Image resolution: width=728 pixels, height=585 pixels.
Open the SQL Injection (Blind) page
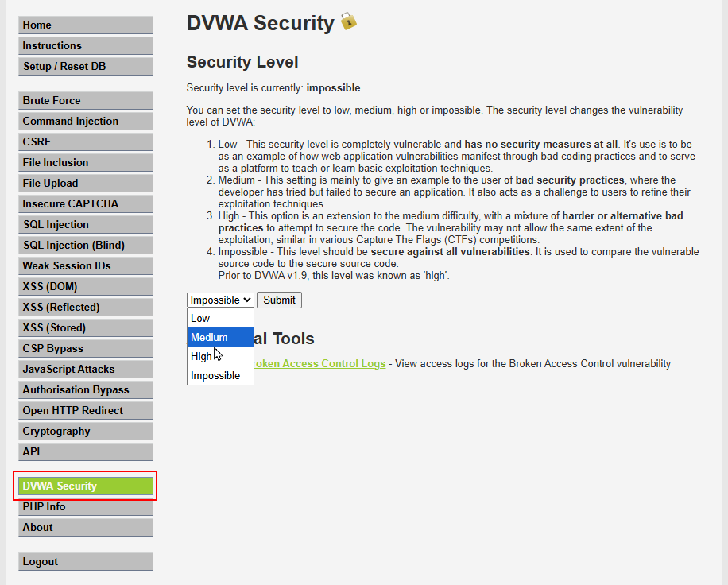pyautogui.click(x=86, y=245)
